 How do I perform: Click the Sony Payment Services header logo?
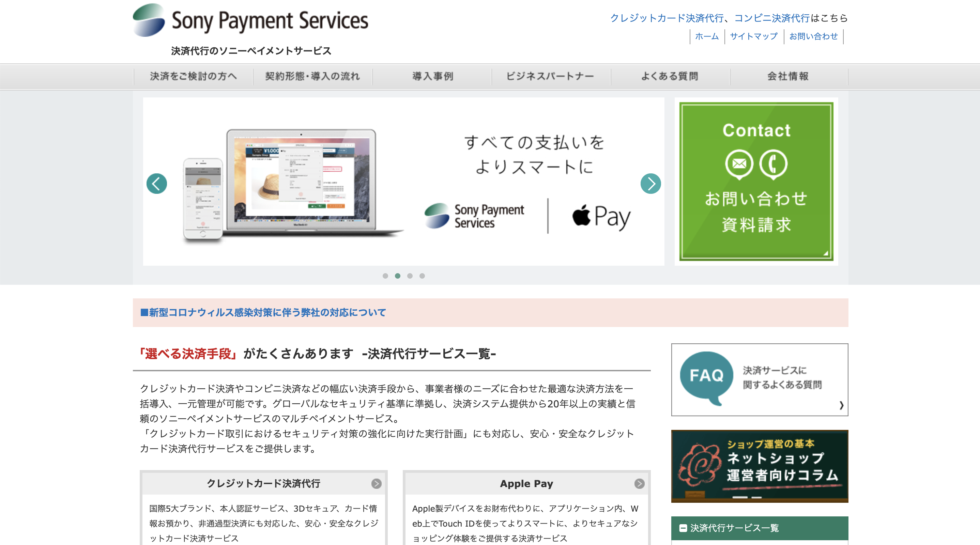click(250, 20)
